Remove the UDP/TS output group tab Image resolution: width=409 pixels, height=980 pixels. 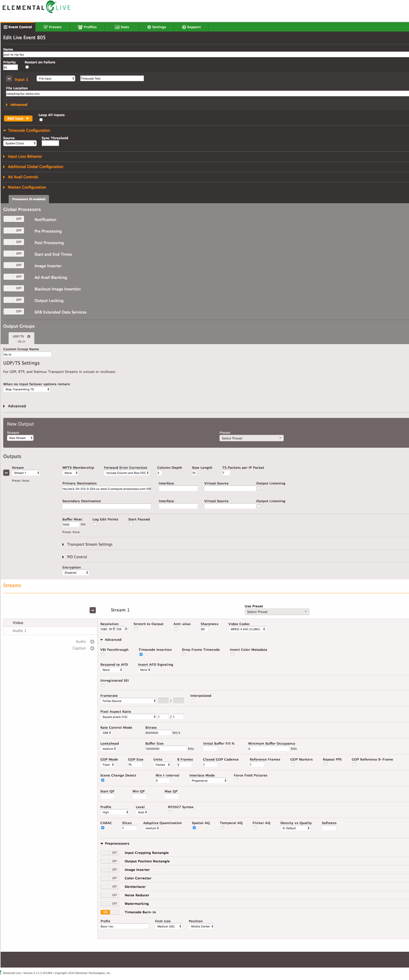pos(29,336)
